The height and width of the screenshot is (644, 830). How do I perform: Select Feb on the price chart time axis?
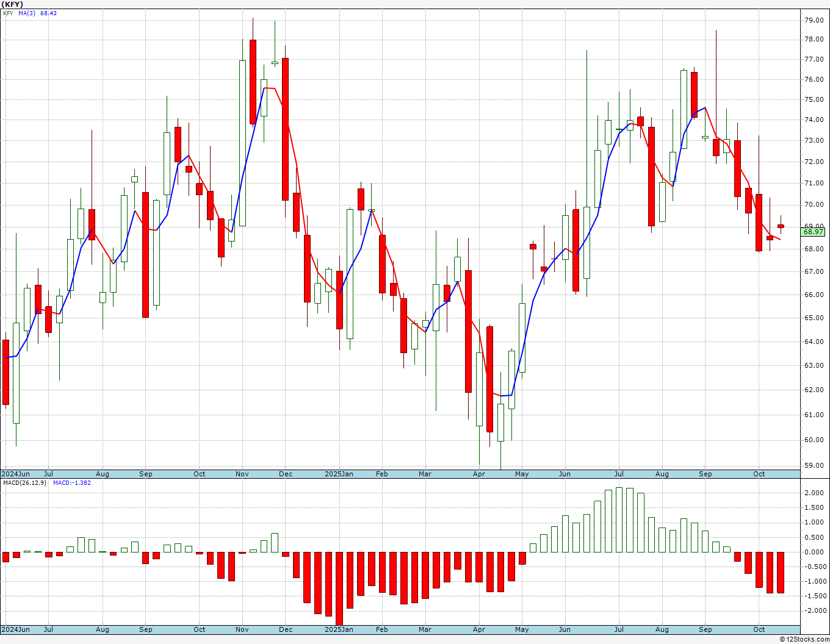pos(382,474)
